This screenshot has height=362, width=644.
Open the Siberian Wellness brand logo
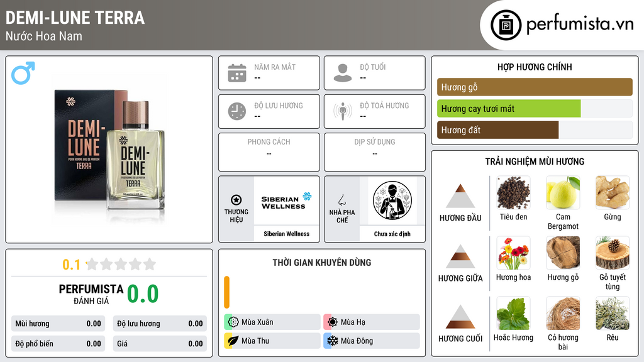[x=286, y=200]
